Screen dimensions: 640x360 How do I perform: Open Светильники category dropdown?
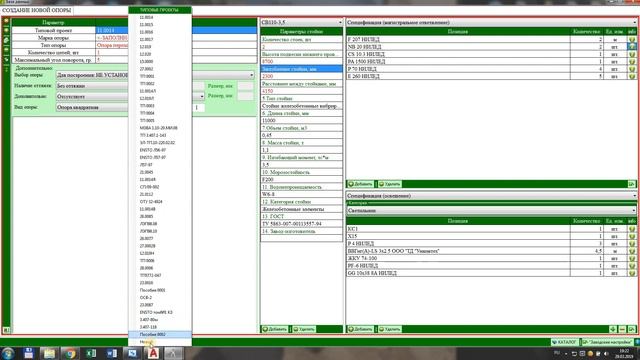(x=491, y=211)
